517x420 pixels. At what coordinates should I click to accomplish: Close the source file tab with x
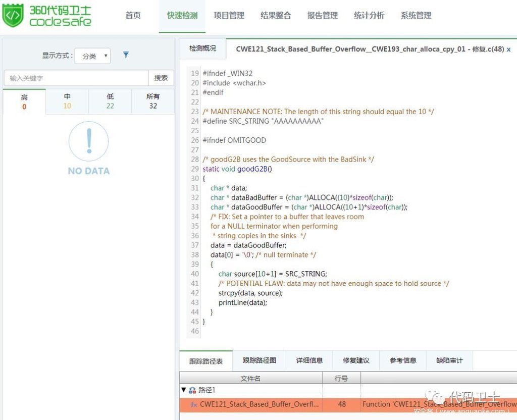coord(509,49)
